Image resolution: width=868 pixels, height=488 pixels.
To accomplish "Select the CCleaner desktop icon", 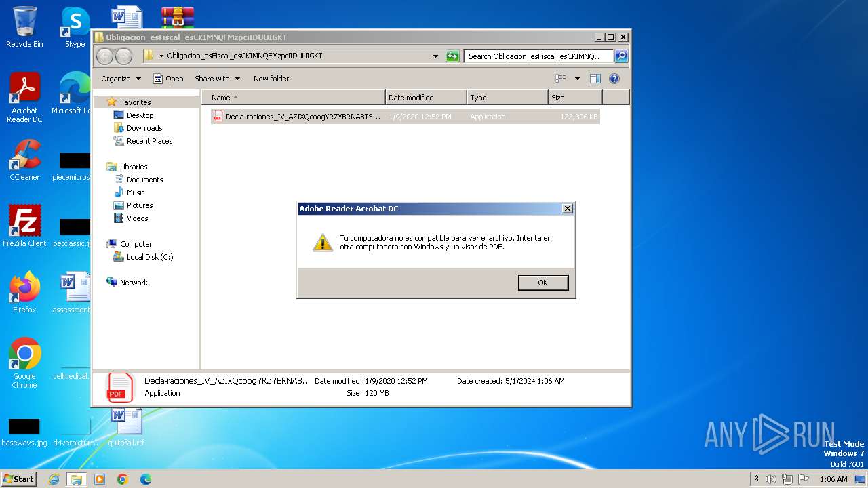I will pyautogui.click(x=24, y=160).
